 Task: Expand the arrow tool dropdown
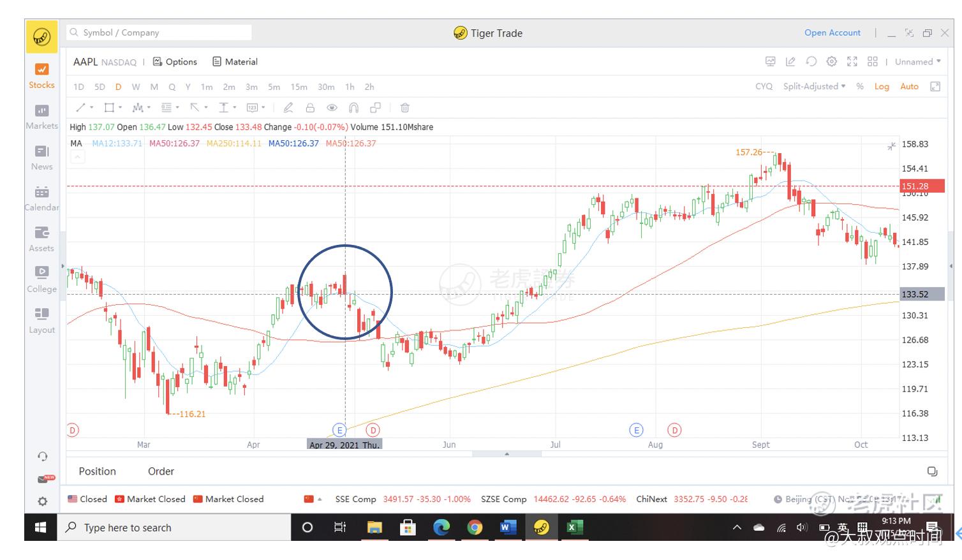[206, 108]
